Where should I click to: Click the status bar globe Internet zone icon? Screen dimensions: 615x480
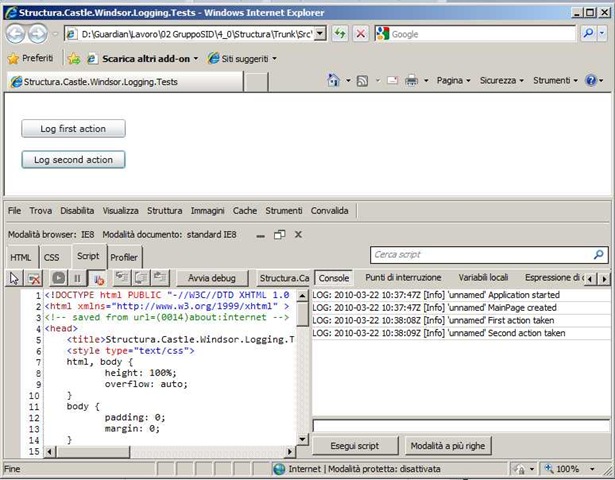pyautogui.click(x=279, y=469)
